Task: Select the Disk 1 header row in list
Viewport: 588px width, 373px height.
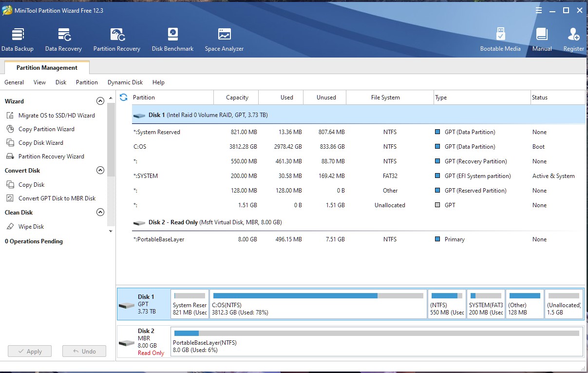Action: click(359, 115)
